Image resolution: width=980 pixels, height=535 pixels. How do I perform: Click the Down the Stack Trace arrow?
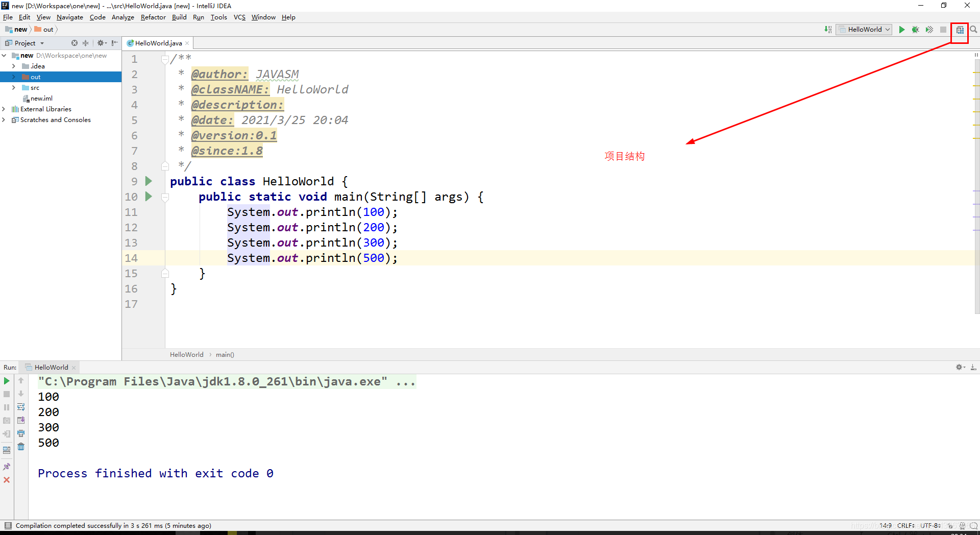21,394
